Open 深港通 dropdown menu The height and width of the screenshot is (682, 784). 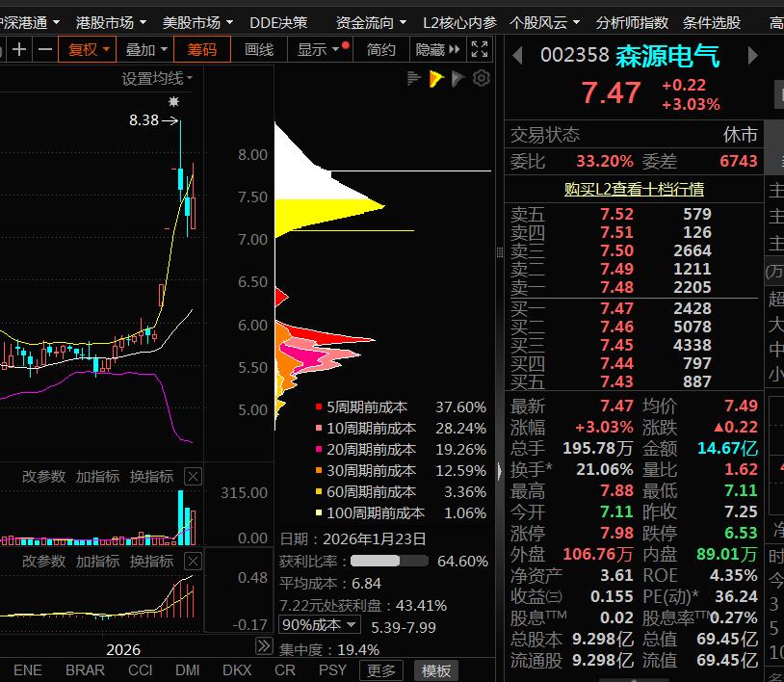[x=29, y=22]
